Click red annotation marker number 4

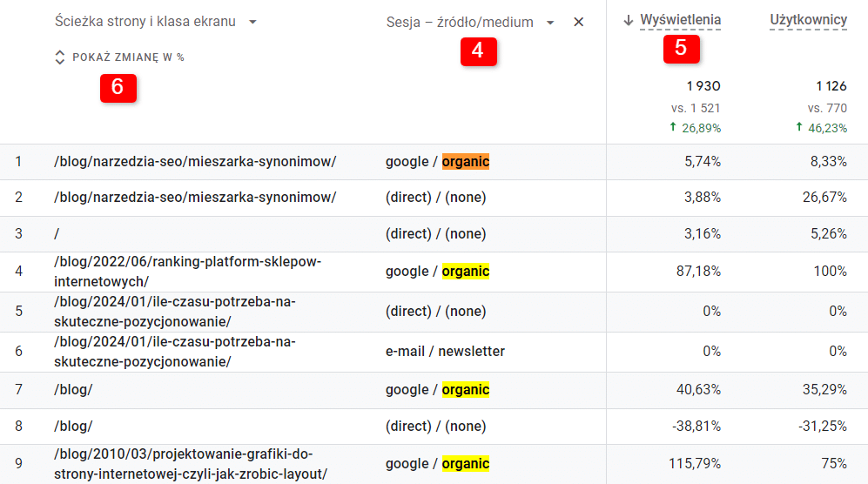click(478, 51)
